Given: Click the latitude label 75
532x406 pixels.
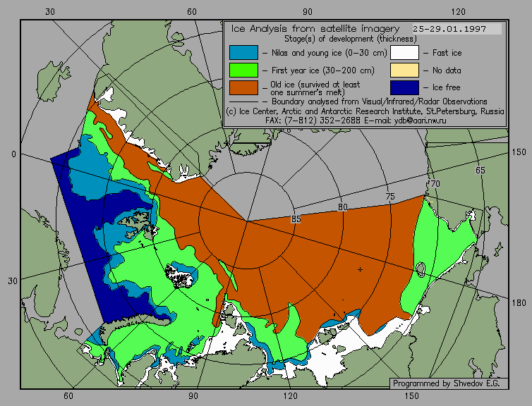Looking at the screenshot, I should point(390,196).
